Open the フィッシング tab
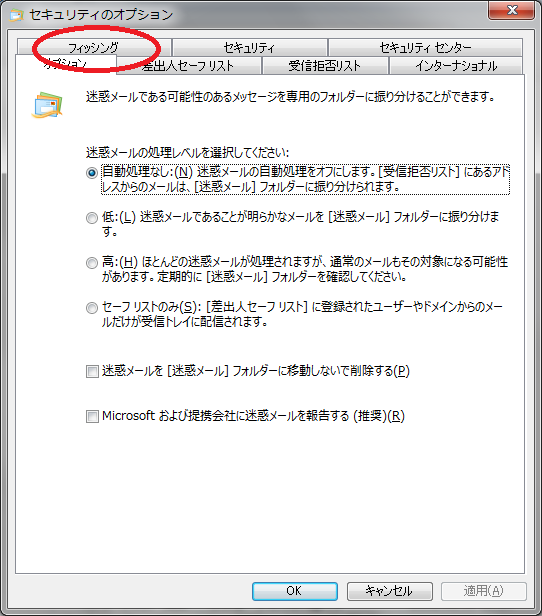 pyautogui.click(x=93, y=48)
